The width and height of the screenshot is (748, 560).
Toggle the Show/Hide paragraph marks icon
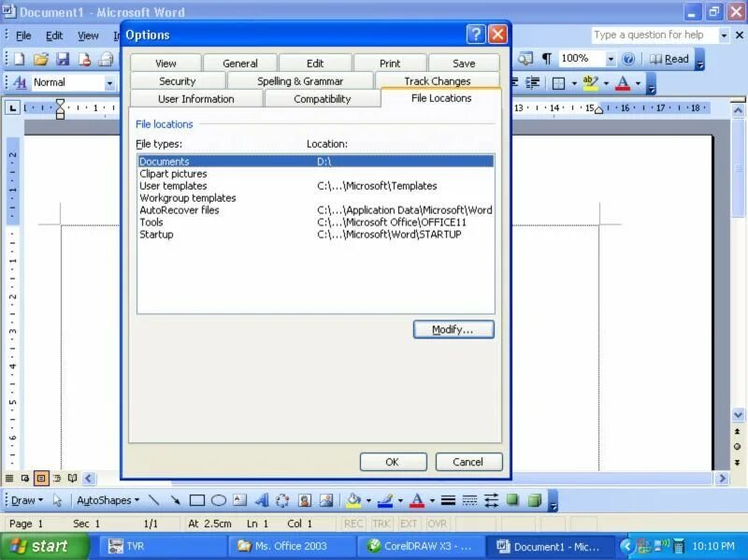[547, 59]
